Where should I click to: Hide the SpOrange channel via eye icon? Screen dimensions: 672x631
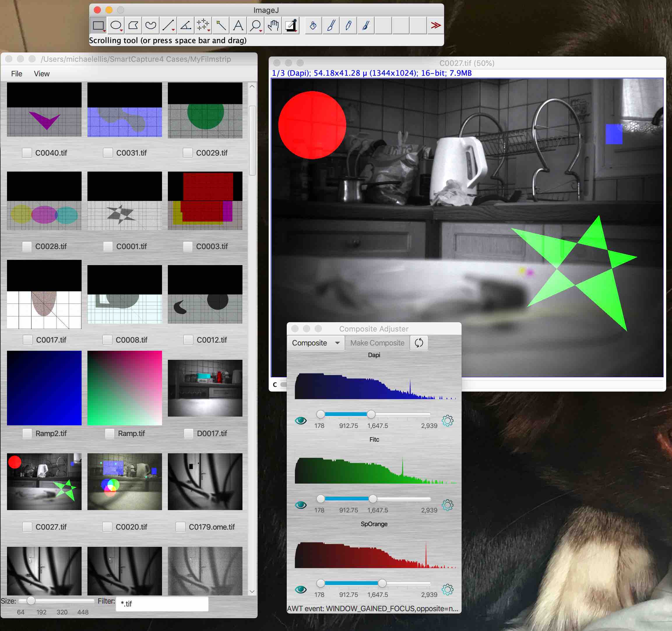point(300,589)
